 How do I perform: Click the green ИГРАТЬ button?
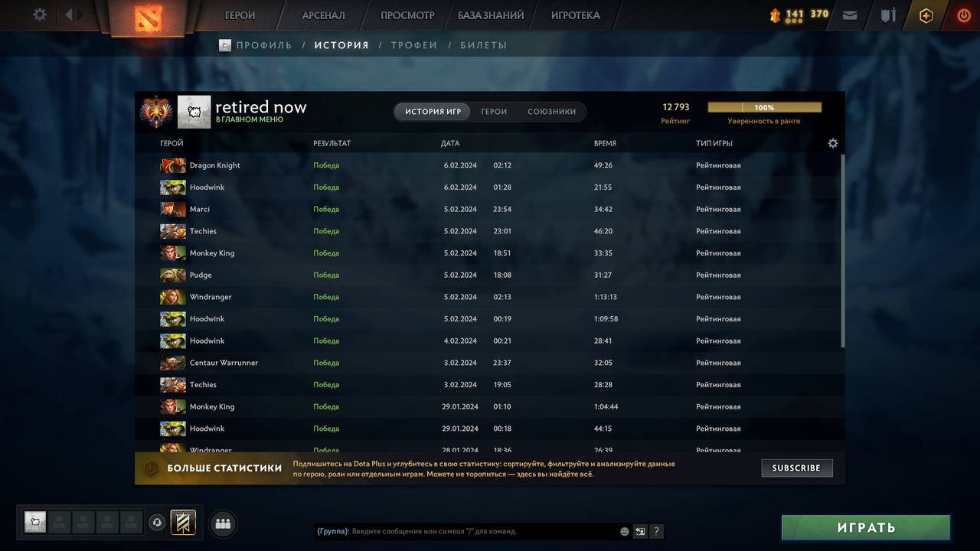click(866, 528)
